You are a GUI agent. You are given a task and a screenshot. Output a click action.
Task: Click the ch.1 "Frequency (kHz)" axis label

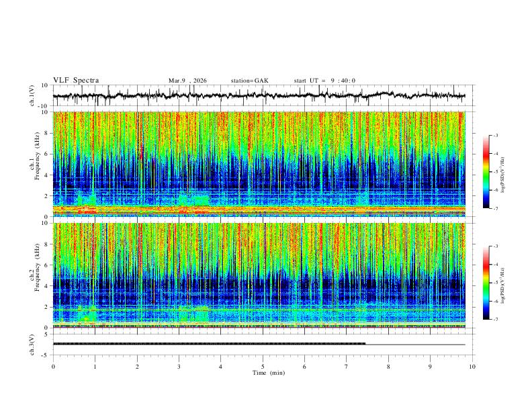pos(37,156)
